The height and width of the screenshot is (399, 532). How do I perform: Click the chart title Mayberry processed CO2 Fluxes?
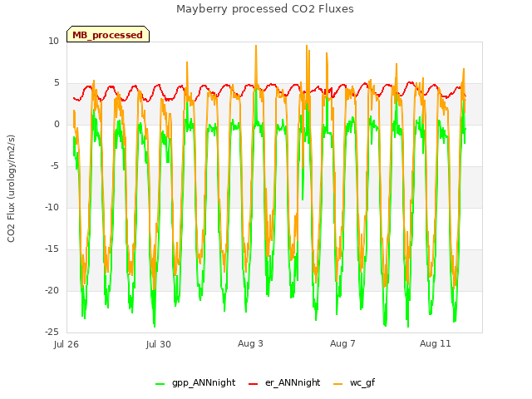tap(265, 9)
